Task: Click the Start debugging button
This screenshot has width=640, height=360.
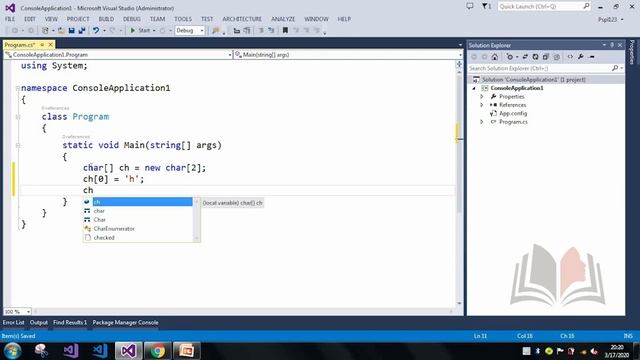Action: pyautogui.click(x=140, y=31)
